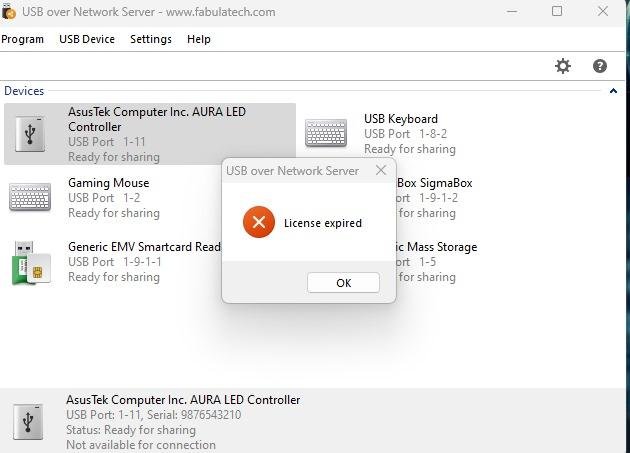Open the Program menu
630x453 pixels.
pyautogui.click(x=22, y=39)
